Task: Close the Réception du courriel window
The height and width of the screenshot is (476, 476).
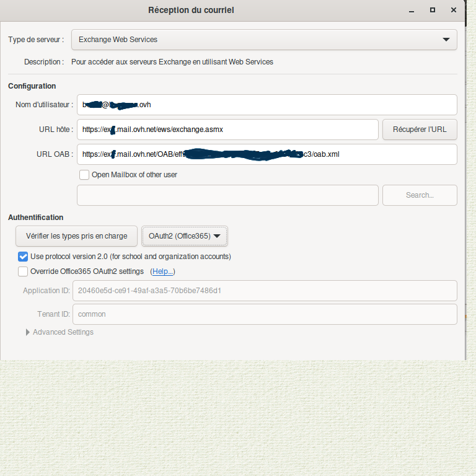Action: pyautogui.click(x=454, y=11)
